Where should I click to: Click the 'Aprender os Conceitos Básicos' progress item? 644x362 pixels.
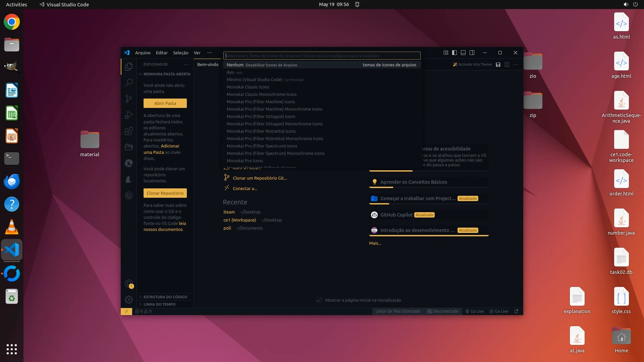point(413,182)
